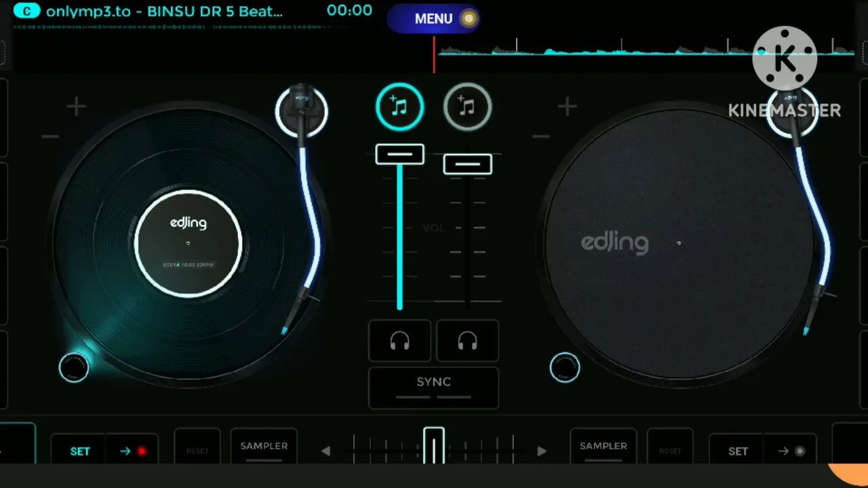Tap left turntable start knob
This screenshot has height=488, width=868.
(74, 367)
